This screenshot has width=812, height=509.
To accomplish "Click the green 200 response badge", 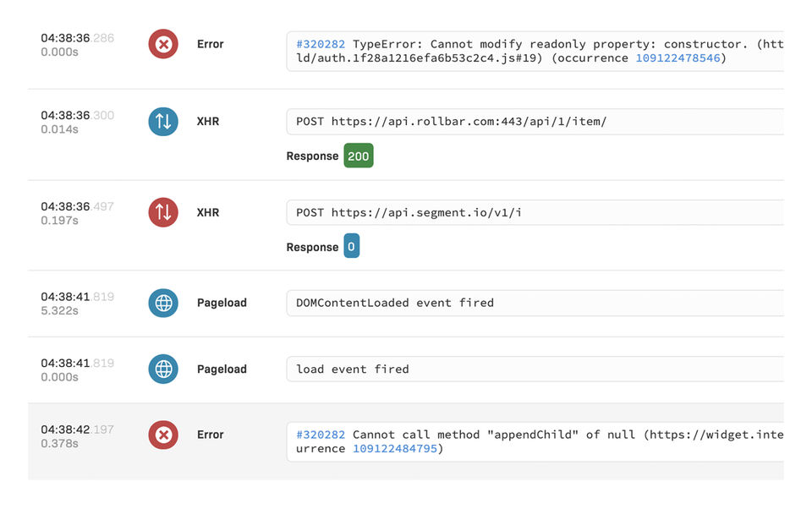I will click(x=358, y=156).
